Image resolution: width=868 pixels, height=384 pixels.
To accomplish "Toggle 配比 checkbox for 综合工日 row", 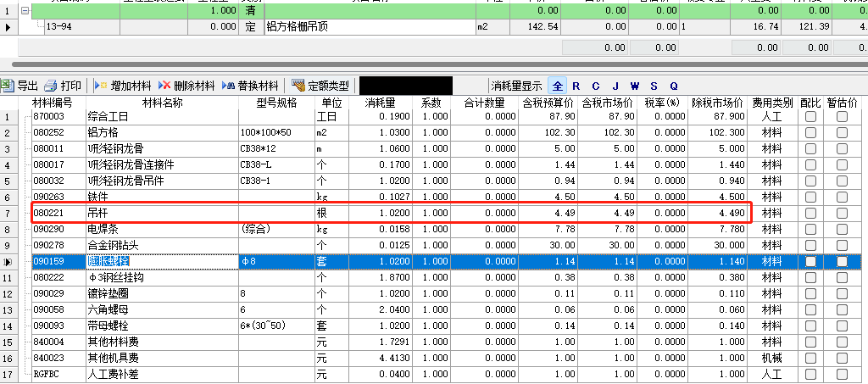I will point(810,117).
